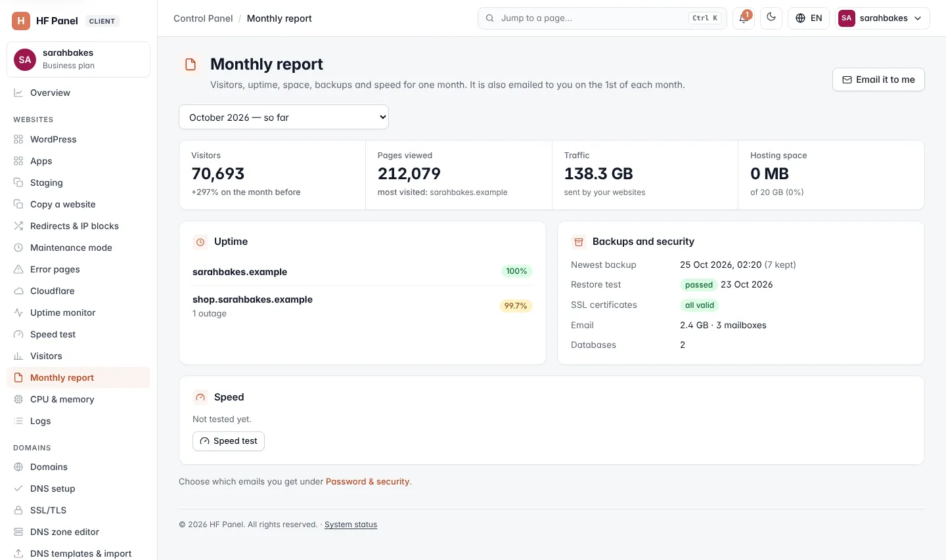Viewport: 946px width, 560px height.
Task: Open the month selector dropdown
Action: [x=284, y=118]
